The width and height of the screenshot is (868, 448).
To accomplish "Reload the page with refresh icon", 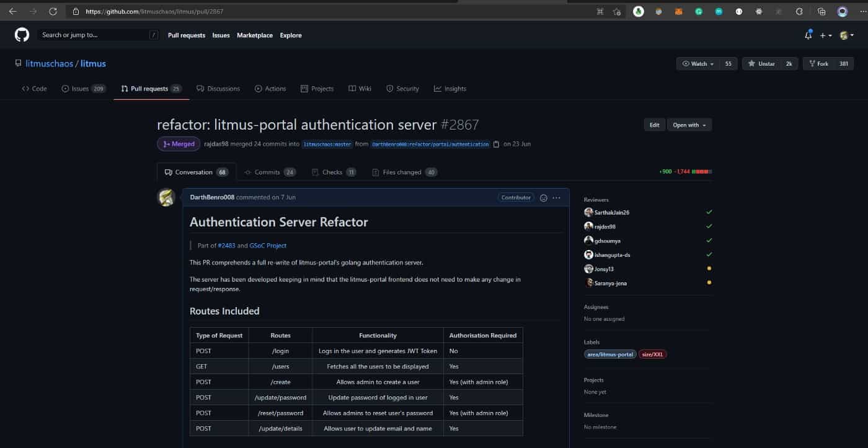I will click(53, 11).
